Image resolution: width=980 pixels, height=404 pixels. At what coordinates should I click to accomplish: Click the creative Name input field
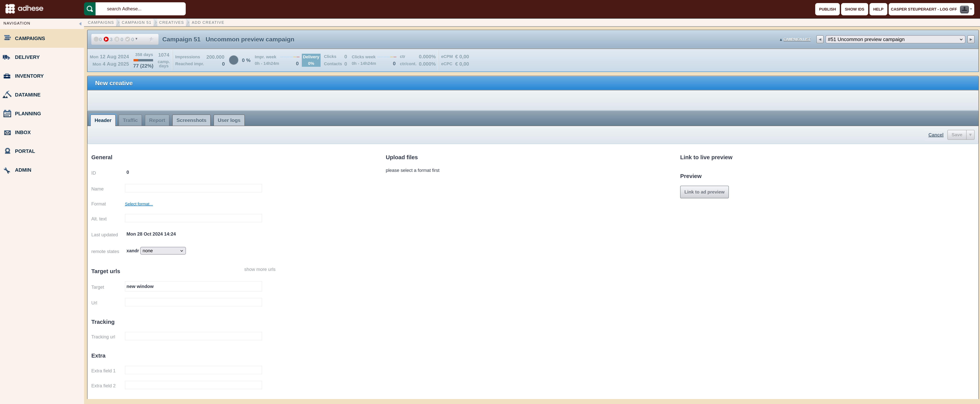193,188
